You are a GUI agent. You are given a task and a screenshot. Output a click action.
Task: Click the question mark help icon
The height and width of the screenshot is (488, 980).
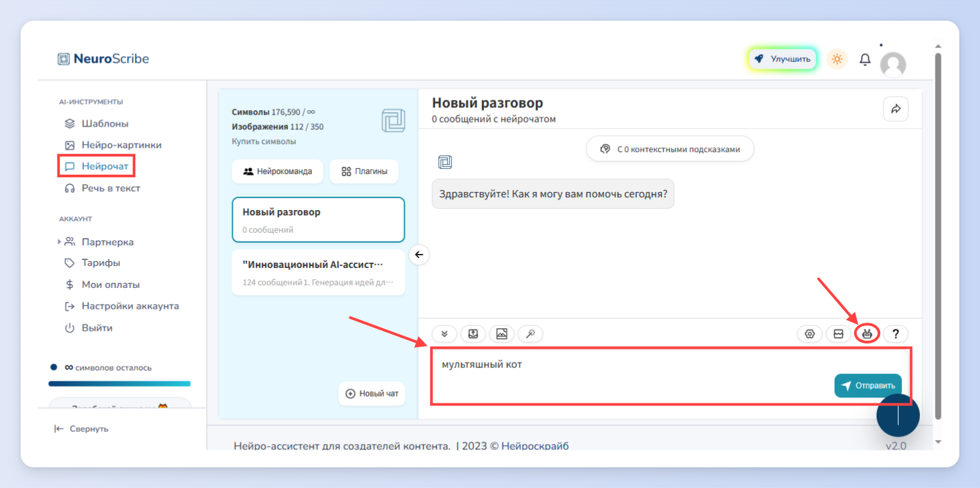coord(896,334)
